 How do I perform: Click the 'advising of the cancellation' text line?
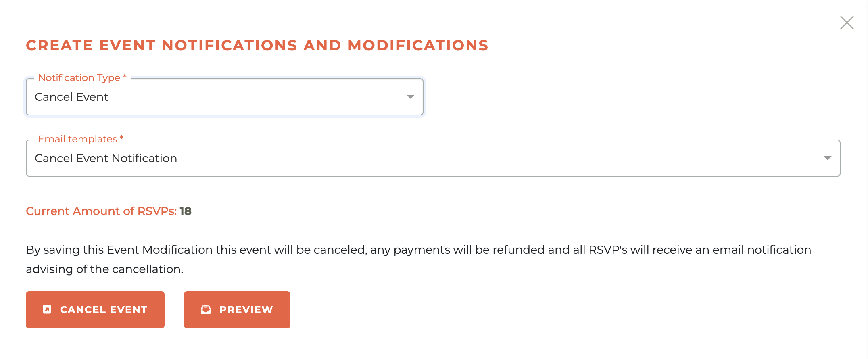point(104,269)
